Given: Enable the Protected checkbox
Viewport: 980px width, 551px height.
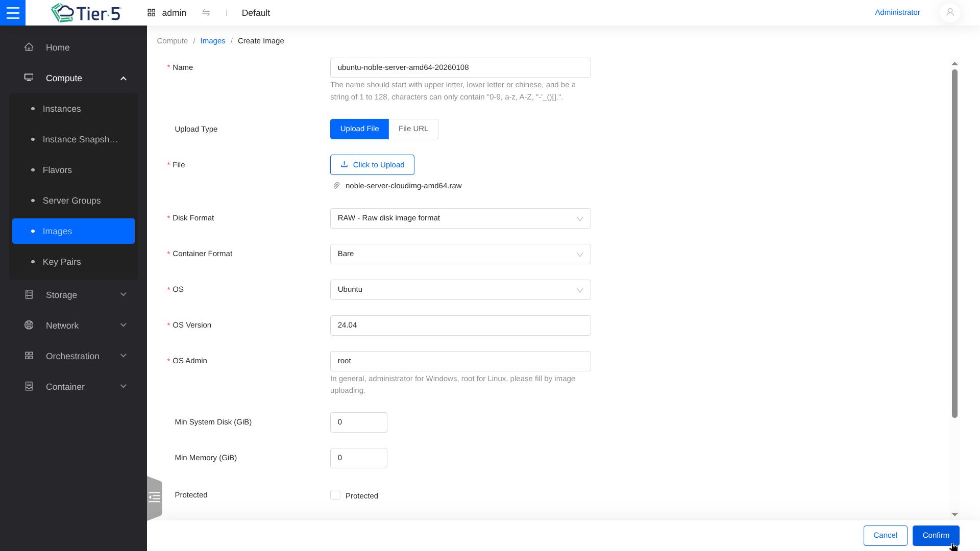Looking at the screenshot, I should pyautogui.click(x=335, y=495).
